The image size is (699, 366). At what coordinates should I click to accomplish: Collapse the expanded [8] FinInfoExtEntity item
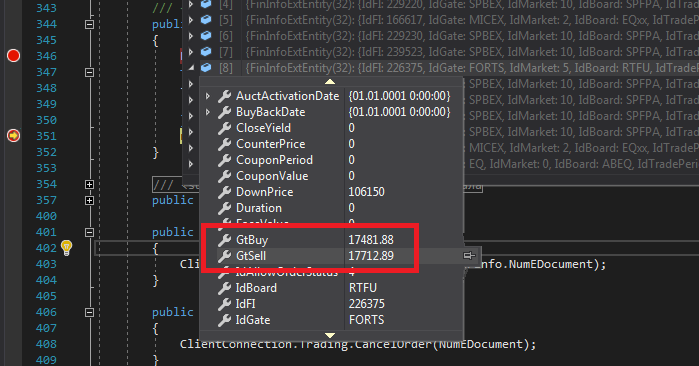191,68
